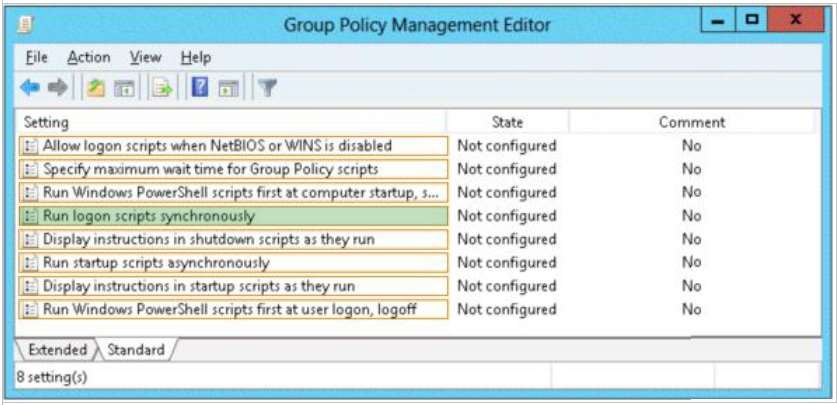Click 'No' comment of Display instructions in shutdown scripts

coord(692,239)
